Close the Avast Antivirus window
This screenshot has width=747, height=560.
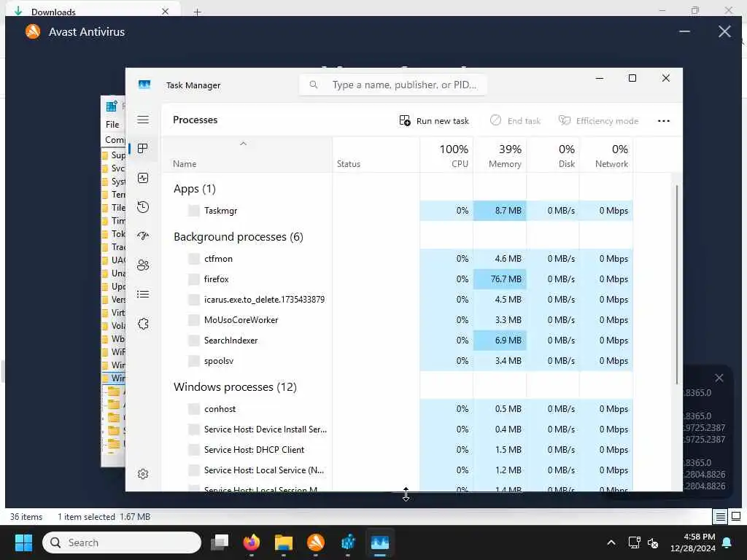click(724, 32)
